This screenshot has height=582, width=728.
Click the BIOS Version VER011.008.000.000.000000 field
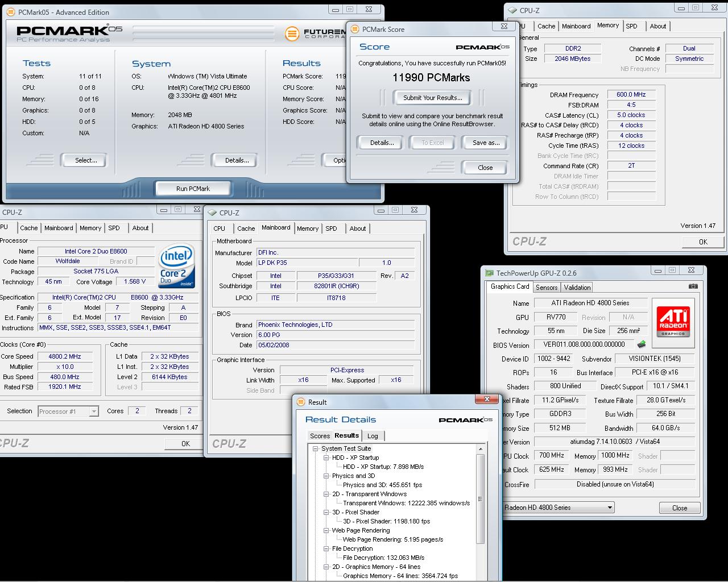pyautogui.click(x=584, y=344)
